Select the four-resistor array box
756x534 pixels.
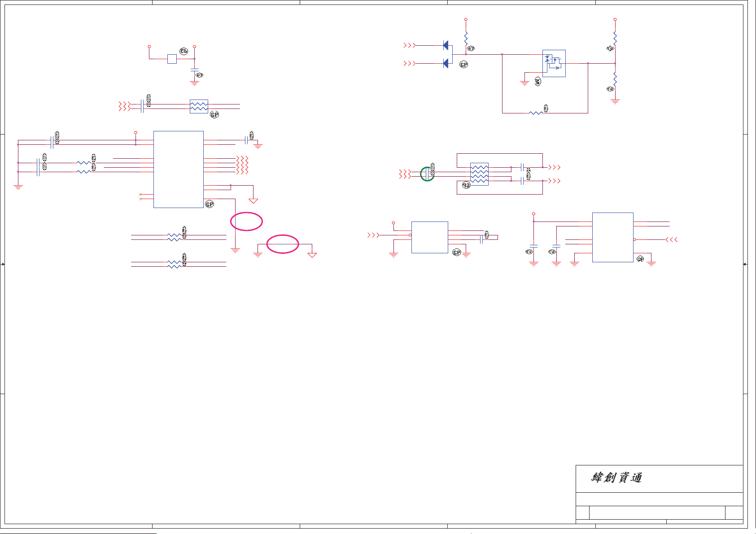click(479, 174)
